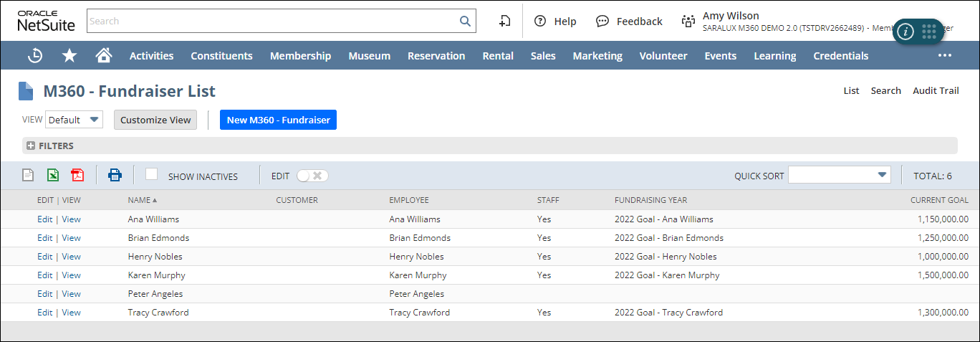Go to the Home icon
This screenshot has width=980, height=342.
point(104,56)
